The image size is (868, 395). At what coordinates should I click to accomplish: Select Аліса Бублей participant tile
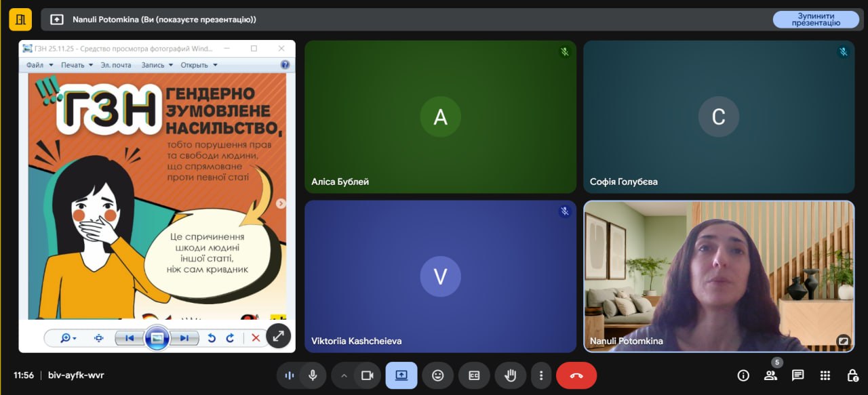coord(440,117)
